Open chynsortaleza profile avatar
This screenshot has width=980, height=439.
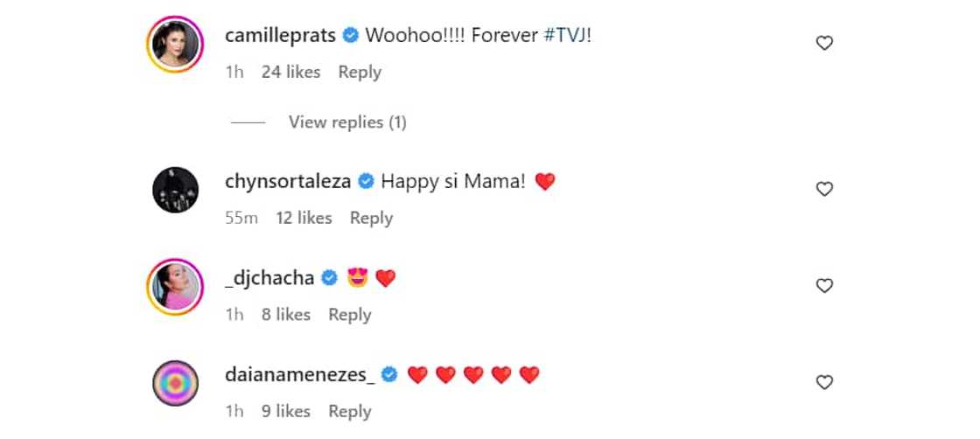point(175,190)
